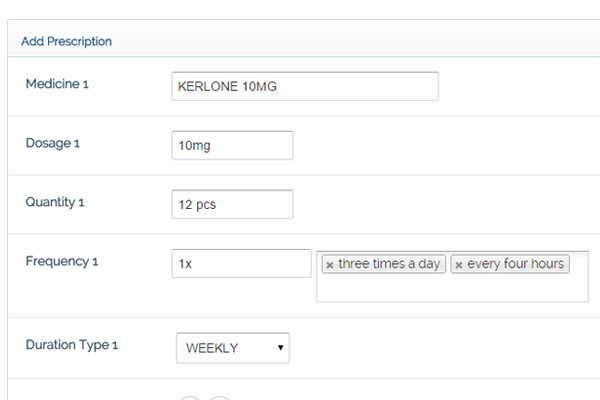600x400 pixels.
Task: Remove the three times a day tag
Action: (x=329, y=264)
